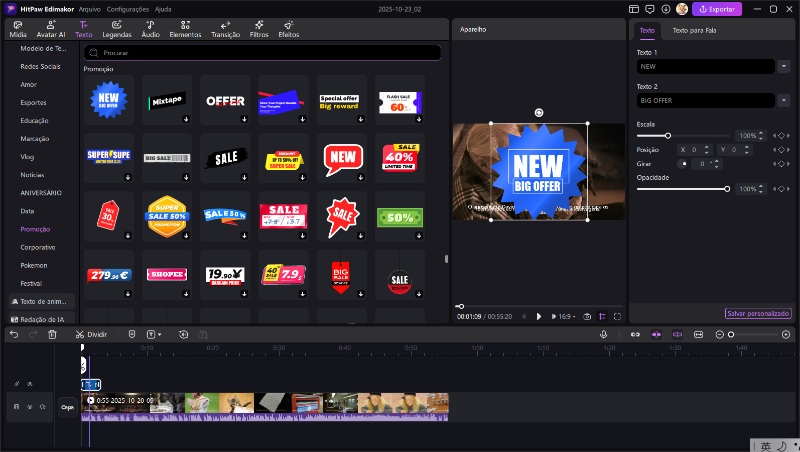Open the 16:9 aspect ratio dropdown

coord(566,316)
